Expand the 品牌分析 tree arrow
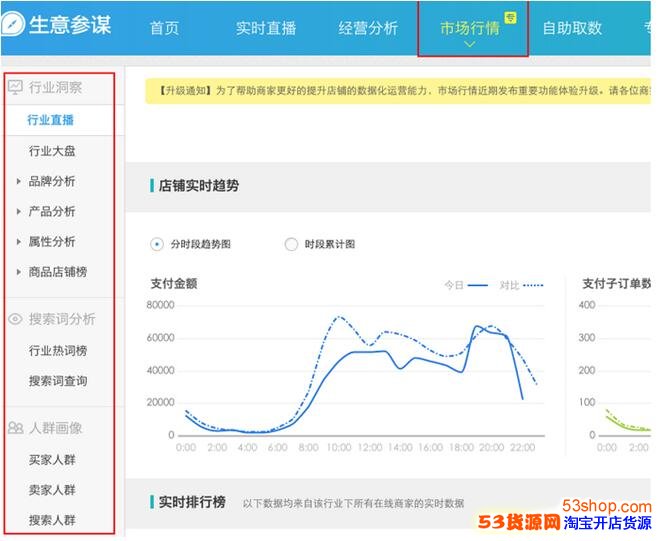The image size is (661, 541). click(19, 181)
